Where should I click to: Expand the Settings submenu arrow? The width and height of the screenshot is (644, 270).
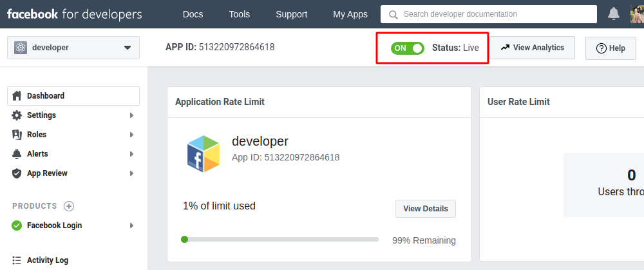pos(131,115)
